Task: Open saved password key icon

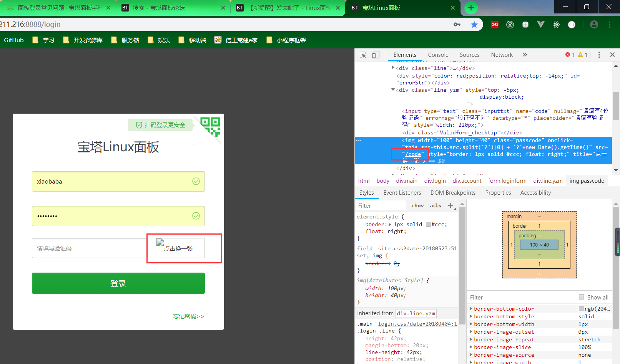Action: [x=457, y=25]
